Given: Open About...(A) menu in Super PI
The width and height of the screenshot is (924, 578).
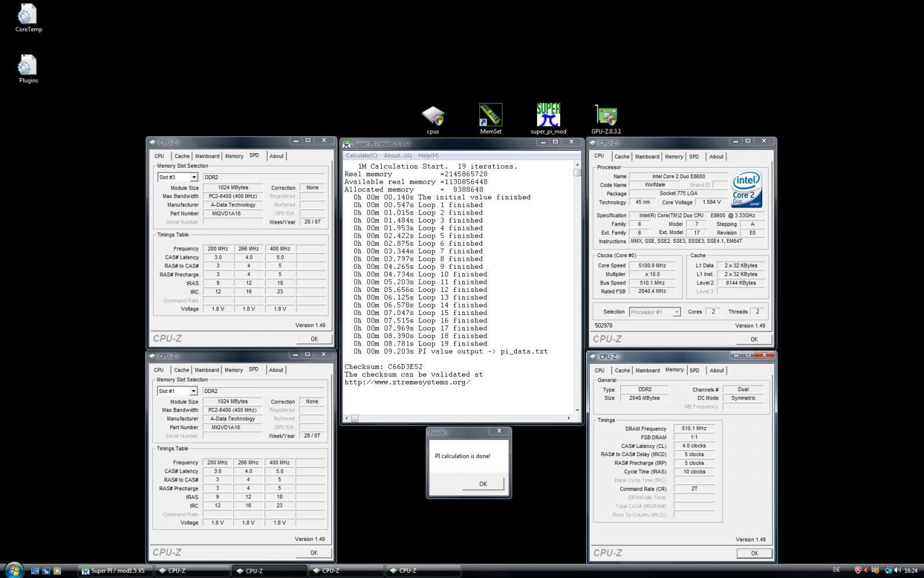Looking at the screenshot, I should coord(398,155).
